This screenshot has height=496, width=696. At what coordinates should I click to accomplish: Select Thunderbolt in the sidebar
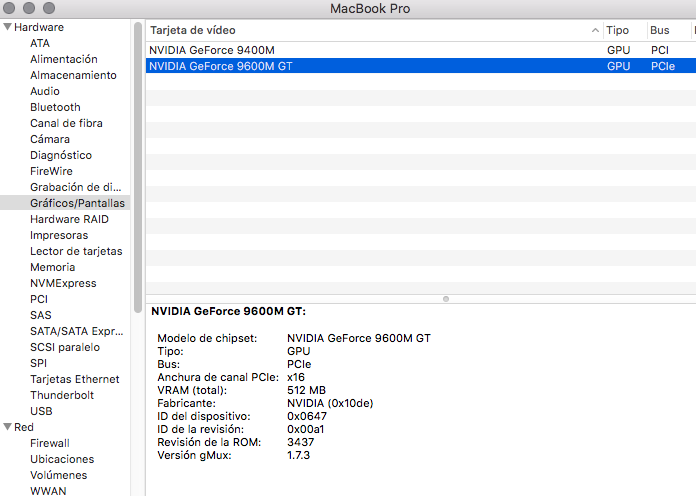tap(62, 395)
